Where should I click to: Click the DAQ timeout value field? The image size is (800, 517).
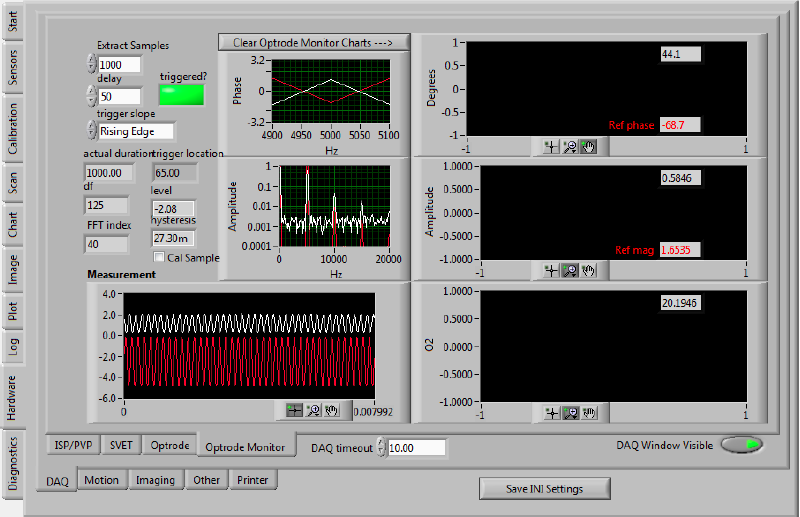click(417, 448)
